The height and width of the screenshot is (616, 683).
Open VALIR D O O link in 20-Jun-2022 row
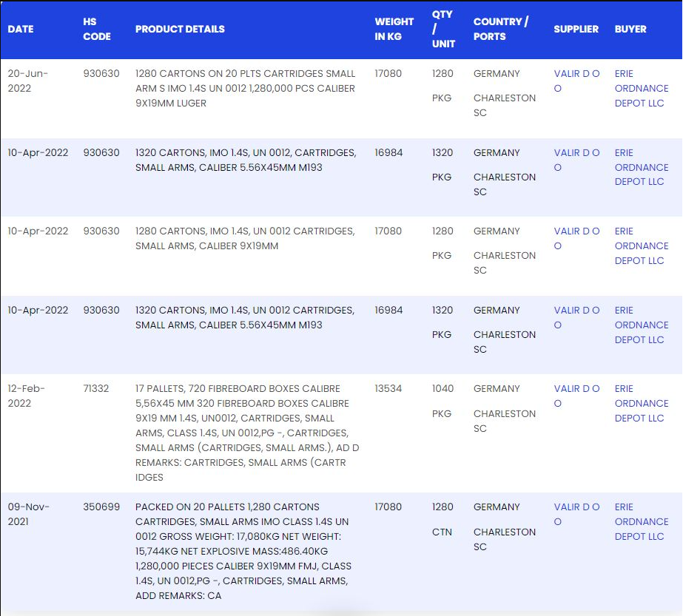[576, 81]
